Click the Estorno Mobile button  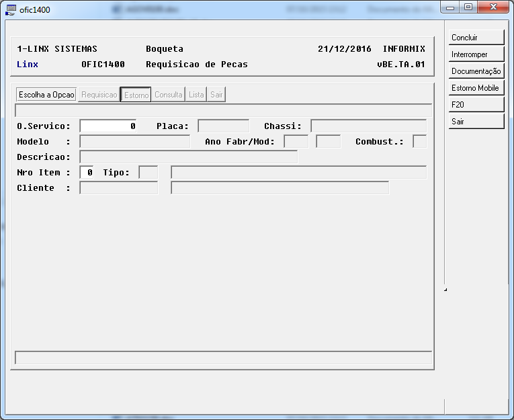point(476,87)
